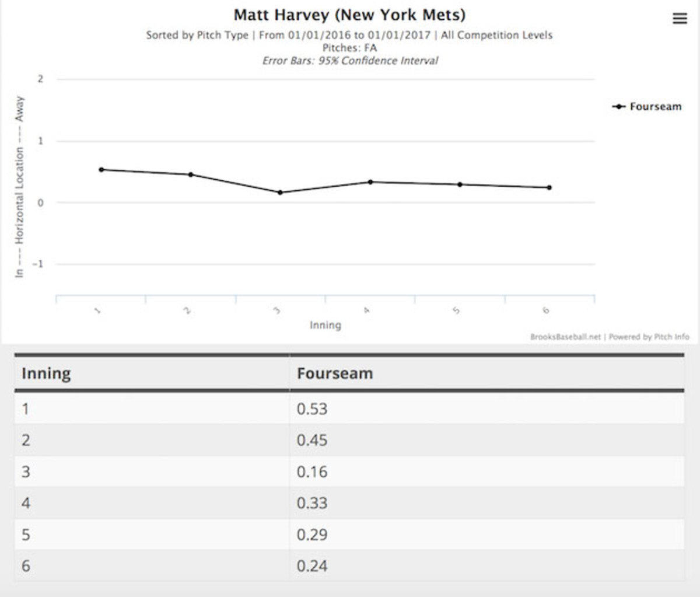The width and height of the screenshot is (700, 597).
Task: Click the 0.53 value in the table
Action: coord(312,409)
